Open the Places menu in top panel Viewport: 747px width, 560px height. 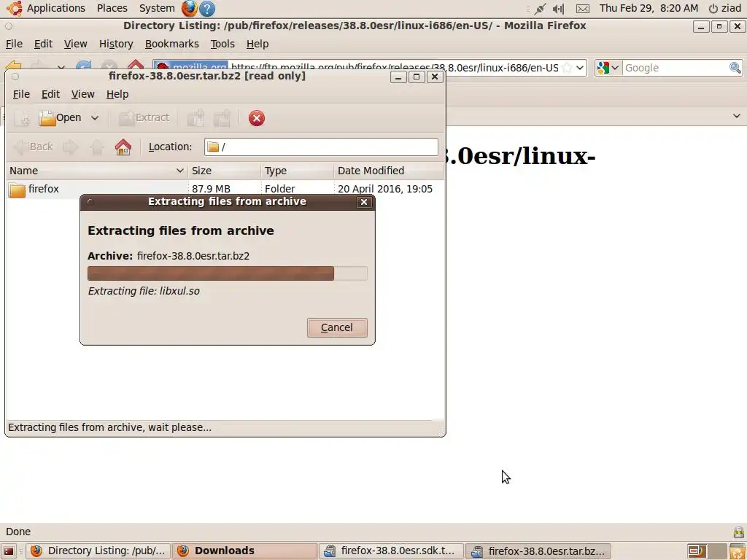click(x=112, y=8)
